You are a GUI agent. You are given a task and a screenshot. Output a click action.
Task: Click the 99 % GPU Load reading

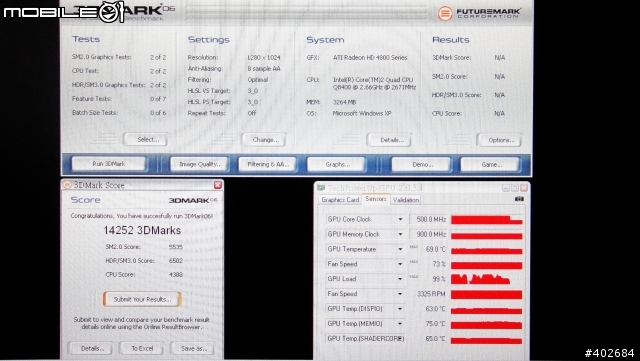click(438, 279)
